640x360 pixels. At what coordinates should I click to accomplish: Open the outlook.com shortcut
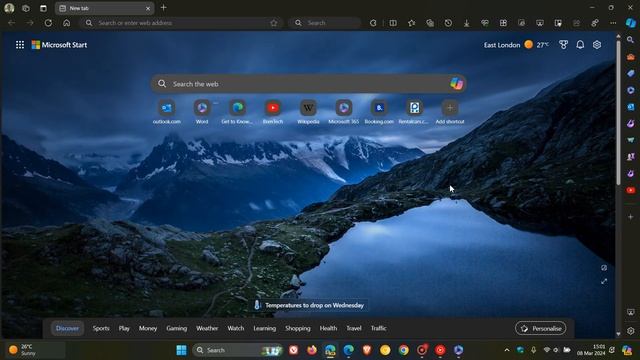[167, 112]
